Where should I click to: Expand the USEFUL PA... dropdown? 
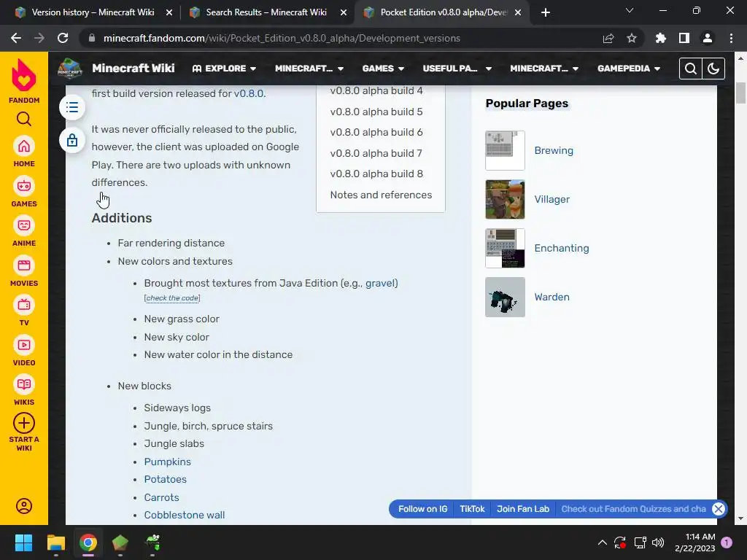click(x=457, y=69)
